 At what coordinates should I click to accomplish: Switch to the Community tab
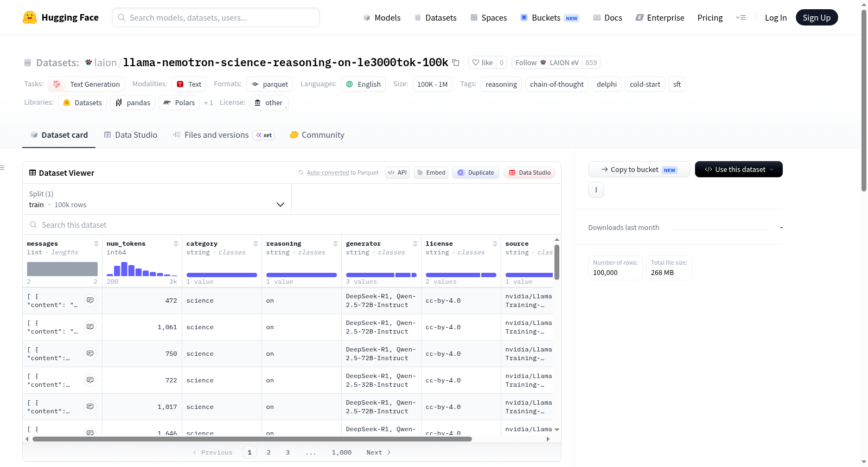(x=317, y=135)
